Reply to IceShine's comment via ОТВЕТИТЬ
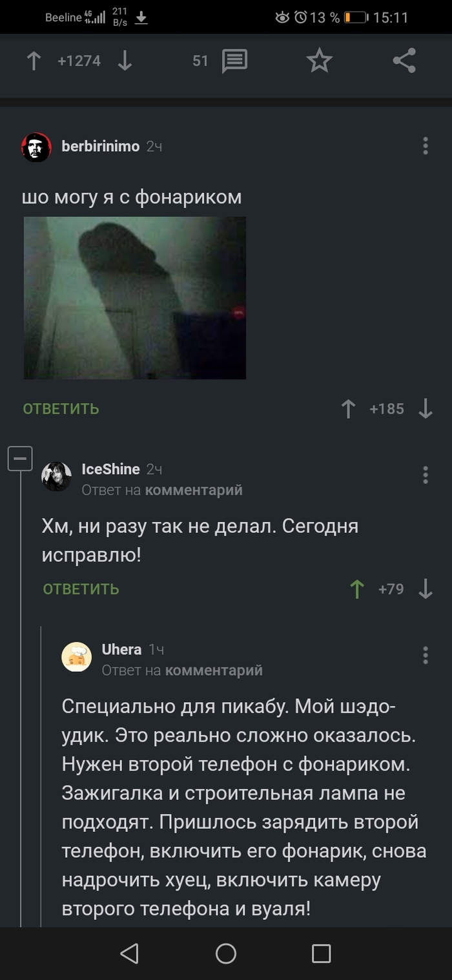The image size is (452, 980). click(x=81, y=589)
